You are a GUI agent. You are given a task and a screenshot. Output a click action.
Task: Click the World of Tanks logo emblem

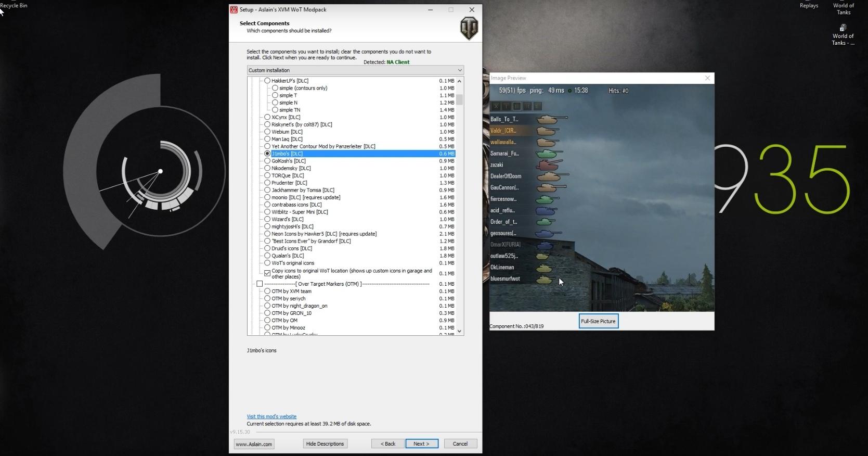coord(469,28)
